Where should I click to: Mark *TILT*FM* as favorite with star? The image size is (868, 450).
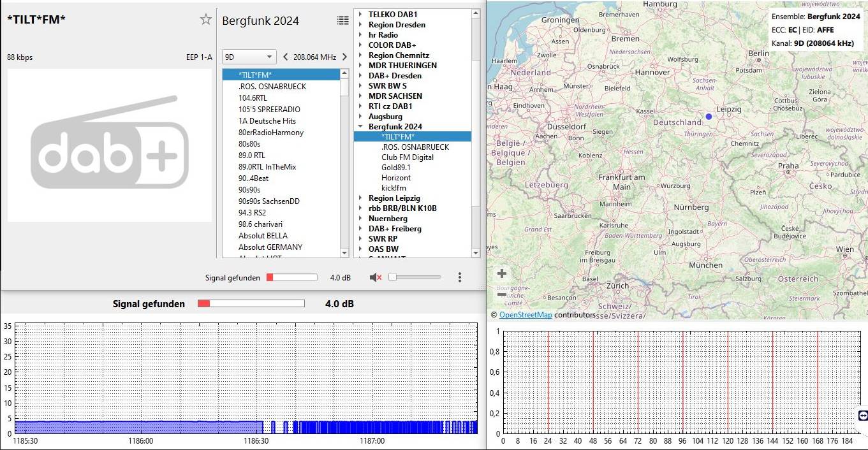(205, 20)
